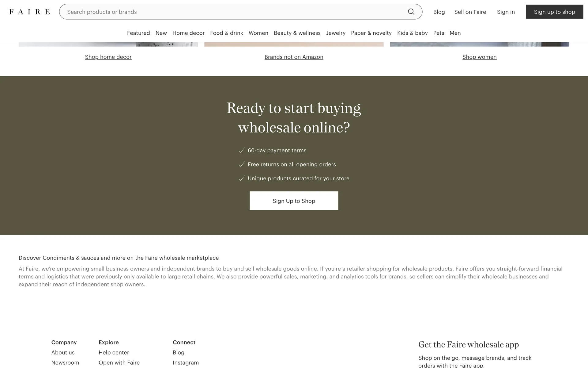Focus the search products or brands field
Screen dimensions: 588x368
coord(233,12)
